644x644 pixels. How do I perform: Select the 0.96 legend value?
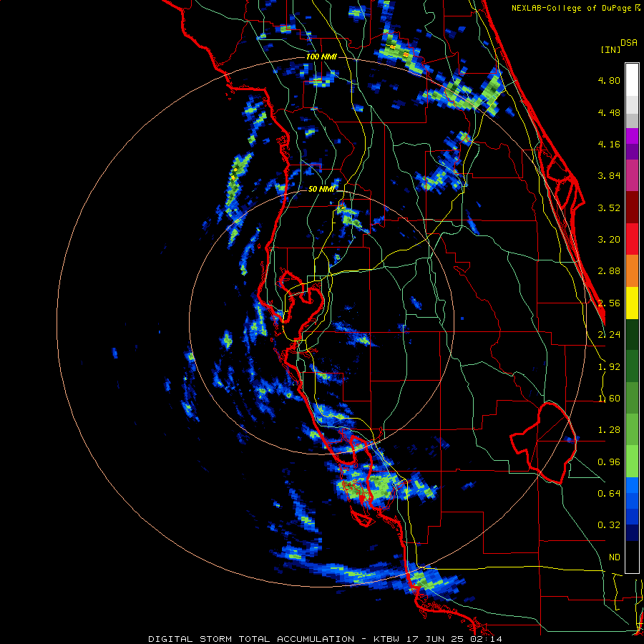click(609, 462)
